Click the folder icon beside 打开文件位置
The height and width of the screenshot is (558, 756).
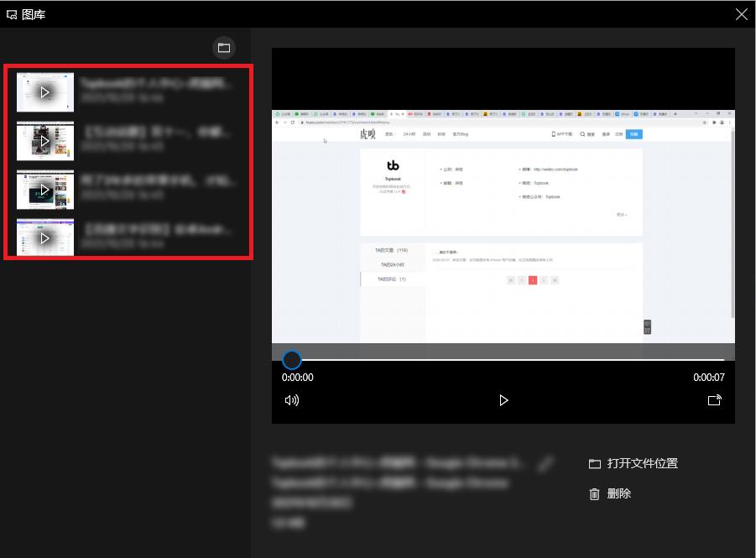596,462
